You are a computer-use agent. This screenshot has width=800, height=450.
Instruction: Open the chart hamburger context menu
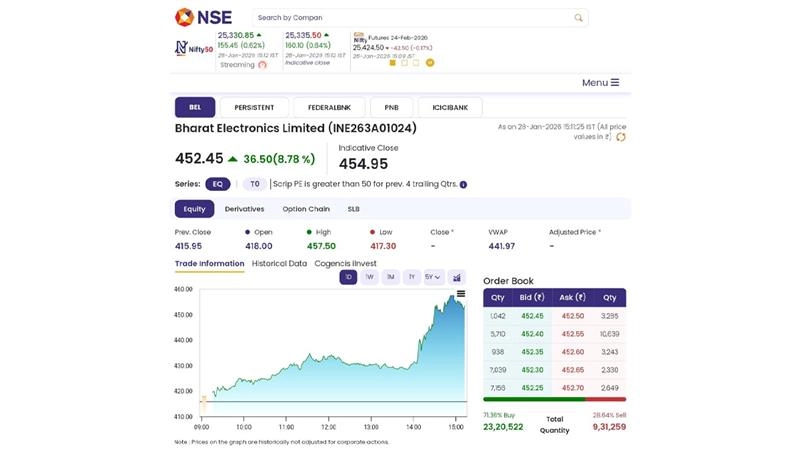(x=461, y=294)
